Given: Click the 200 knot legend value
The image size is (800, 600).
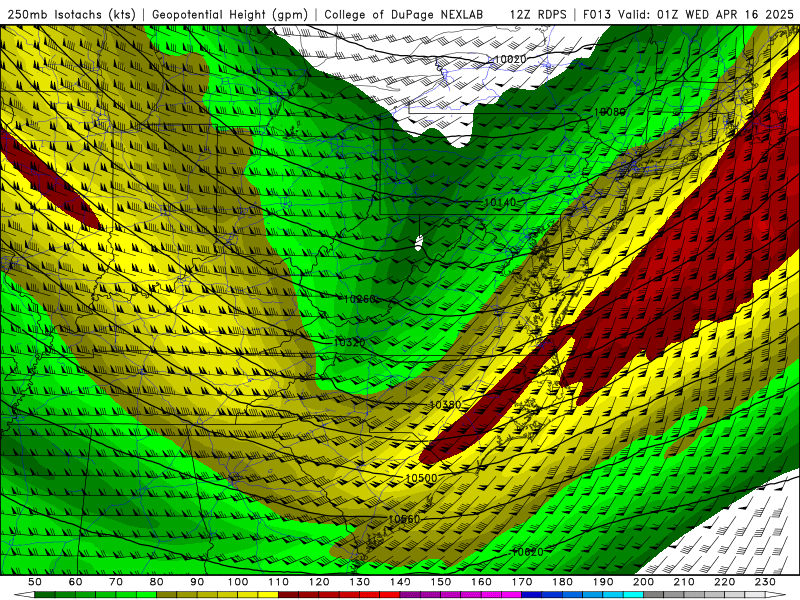Looking at the screenshot, I should tap(643, 582).
